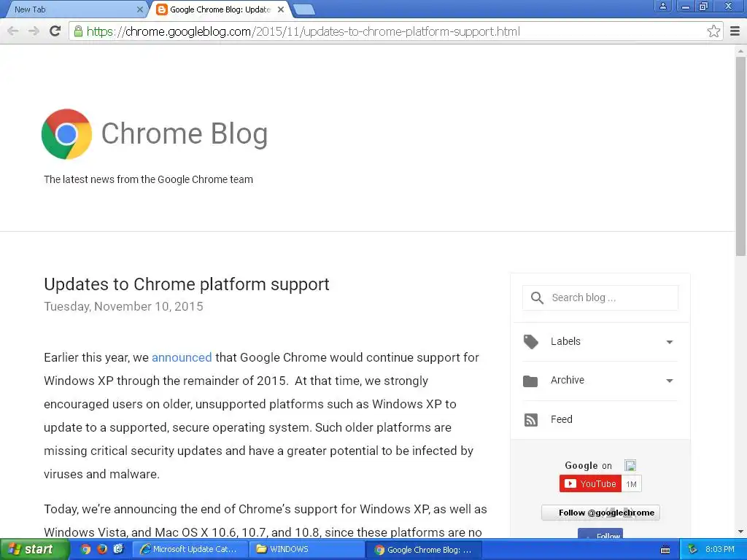Image resolution: width=747 pixels, height=560 pixels.
Task: Click the Chrome Blog title
Action: pos(185,134)
